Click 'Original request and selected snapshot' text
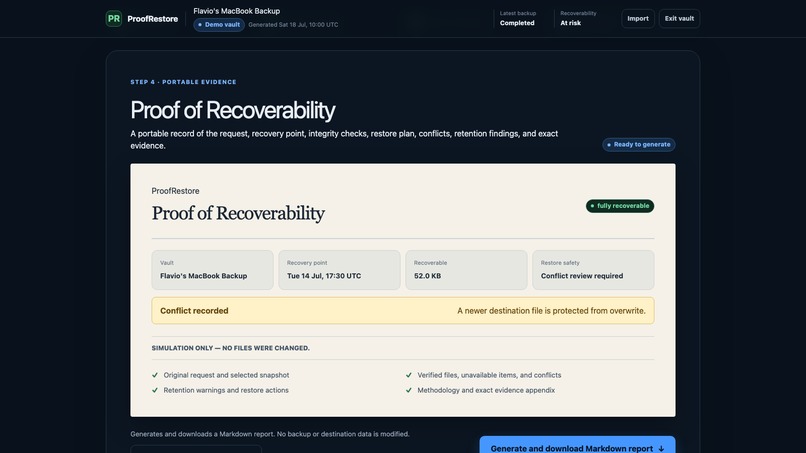The height and width of the screenshot is (453, 806). pyautogui.click(x=226, y=375)
